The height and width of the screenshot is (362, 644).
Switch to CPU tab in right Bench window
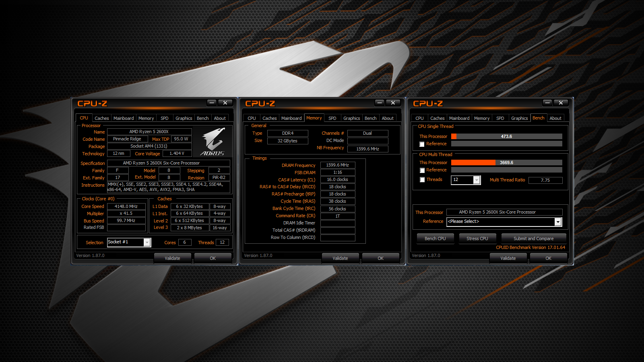[x=420, y=118]
